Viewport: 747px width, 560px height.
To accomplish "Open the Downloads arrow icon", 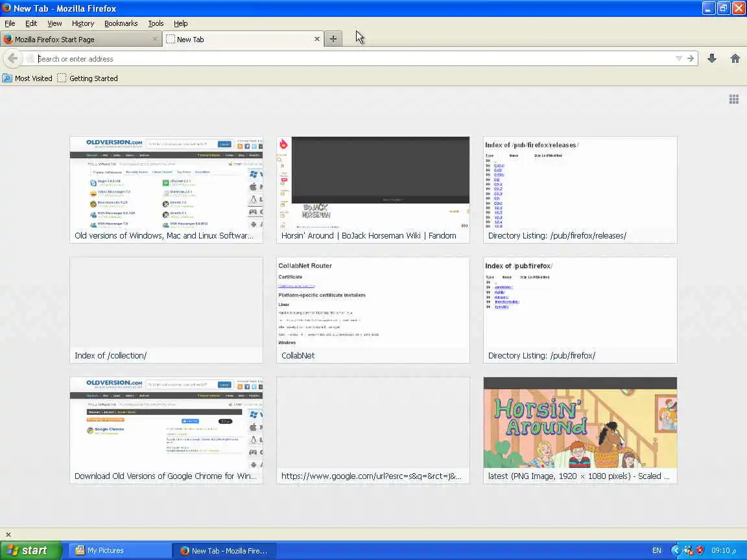I will pos(712,58).
